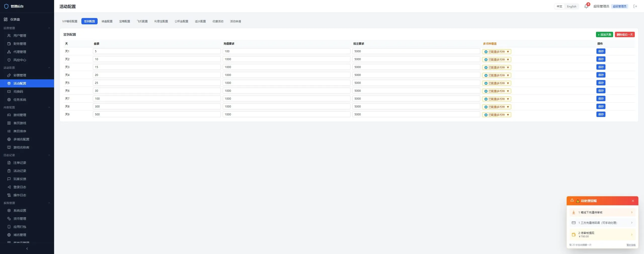The height and width of the screenshot is (254, 644).
Task: Click the 兑换码 ticket icon
Action: (x=9, y=92)
